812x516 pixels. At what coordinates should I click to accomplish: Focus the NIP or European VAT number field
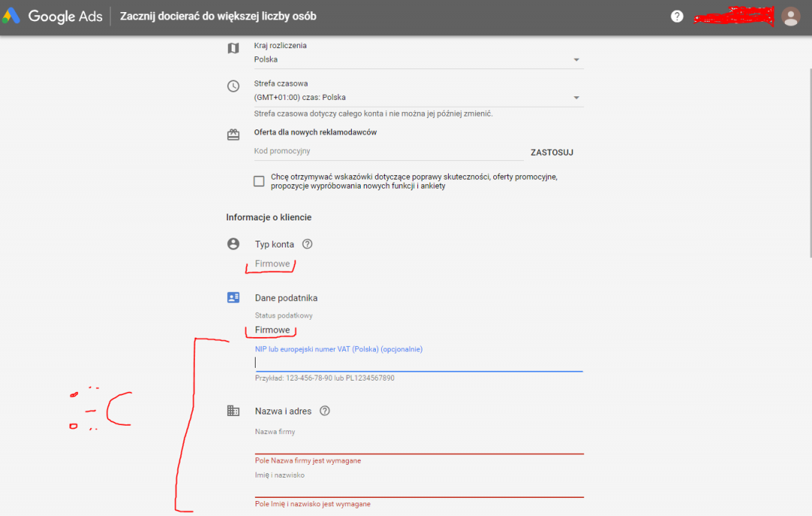[418, 363]
